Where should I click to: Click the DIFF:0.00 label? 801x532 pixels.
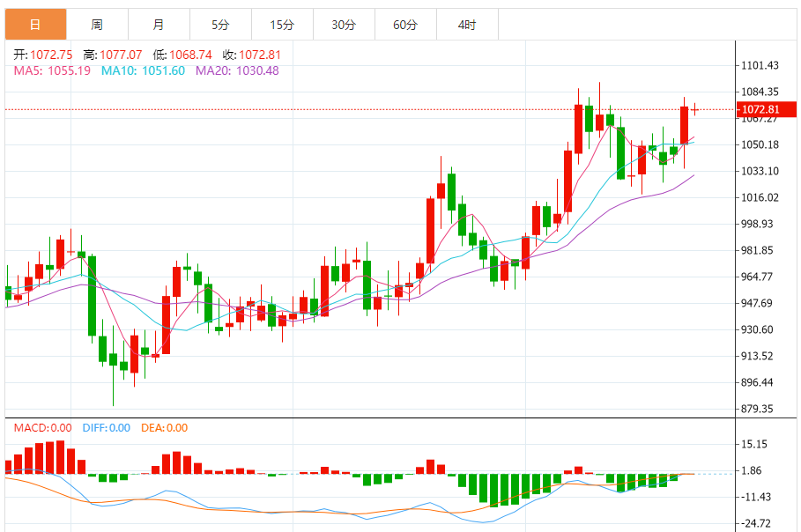point(107,428)
